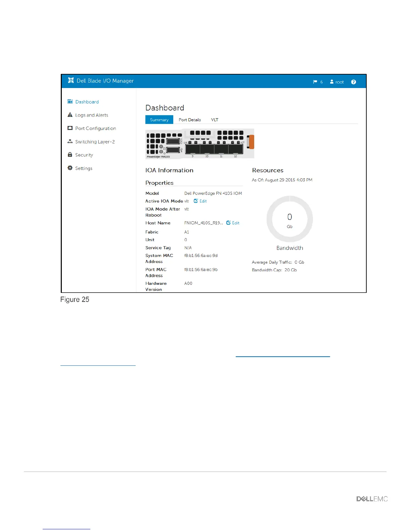The width and height of the screenshot is (411, 532).
Task: Click Average Daily Traffic 0 Gb text
Action: click(x=278, y=262)
